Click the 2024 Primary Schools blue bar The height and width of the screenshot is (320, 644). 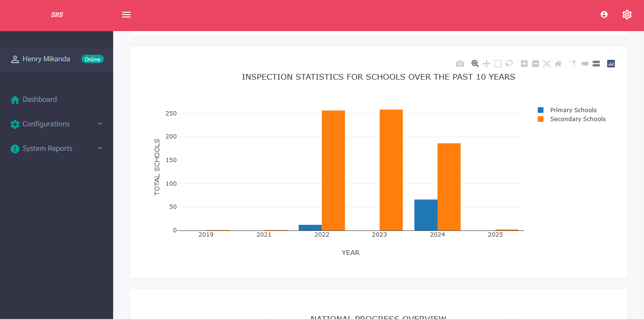(426, 215)
